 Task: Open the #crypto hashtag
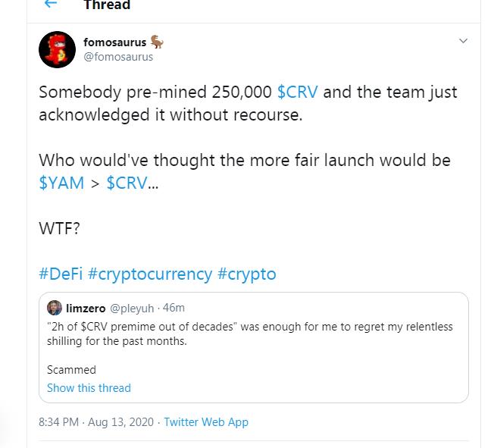(x=247, y=274)
